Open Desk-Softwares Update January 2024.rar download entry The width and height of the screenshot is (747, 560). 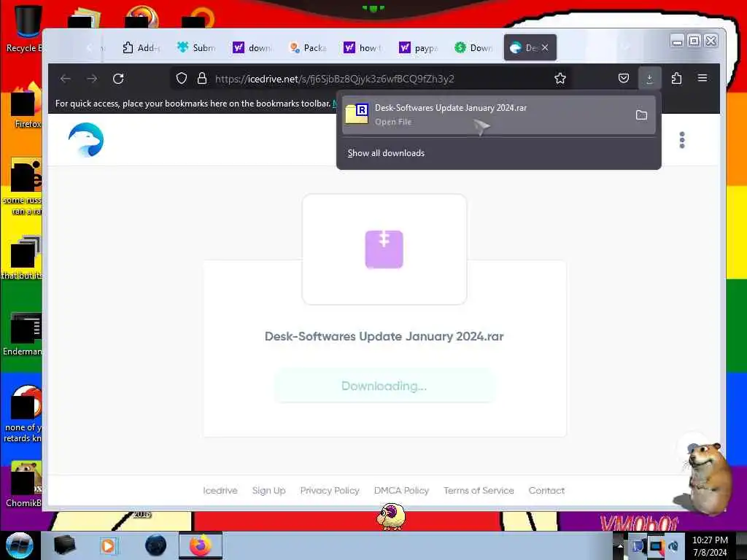coord(498,114)
